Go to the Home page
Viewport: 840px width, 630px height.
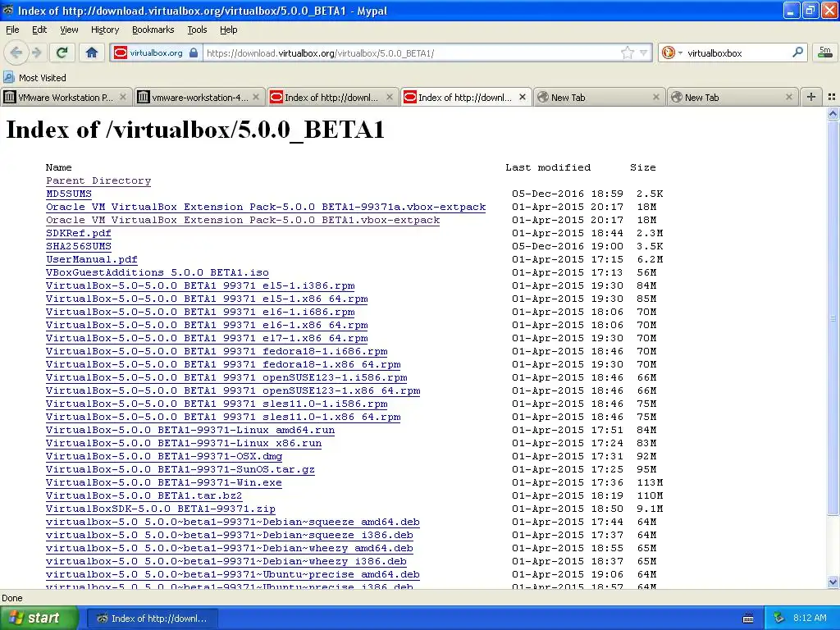click(92, 52)
